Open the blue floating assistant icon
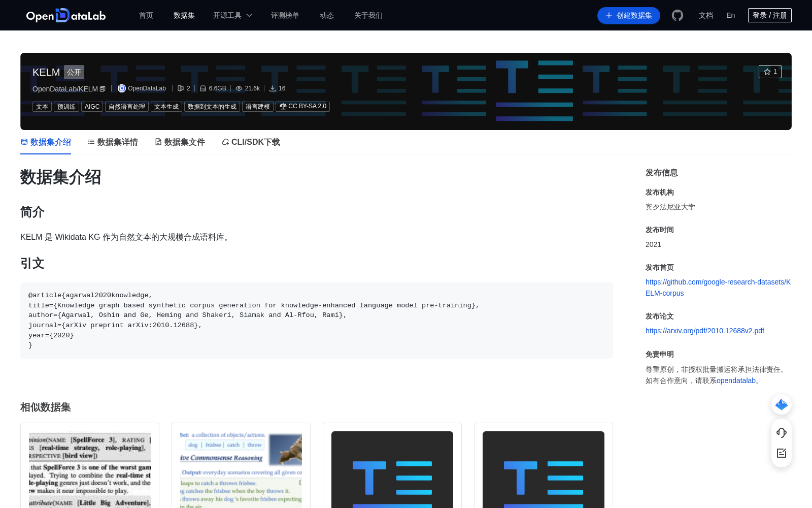812x508 pixels. [x=782, y=404]
